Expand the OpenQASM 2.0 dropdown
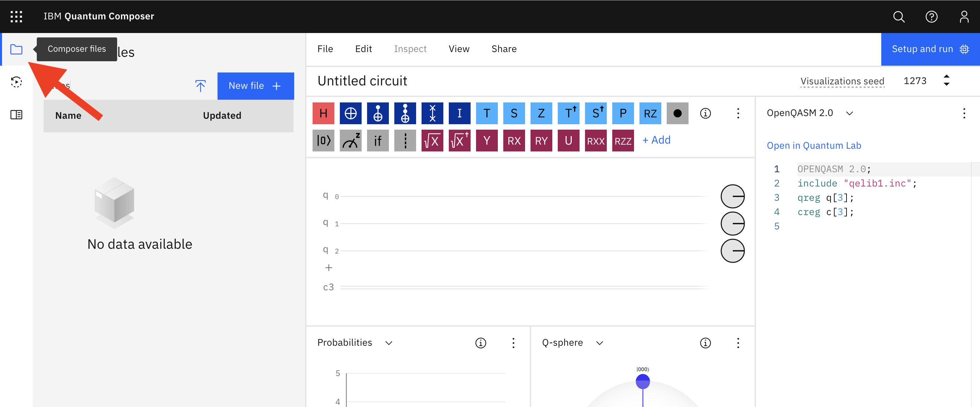980x407 pixels. [849, 113]
